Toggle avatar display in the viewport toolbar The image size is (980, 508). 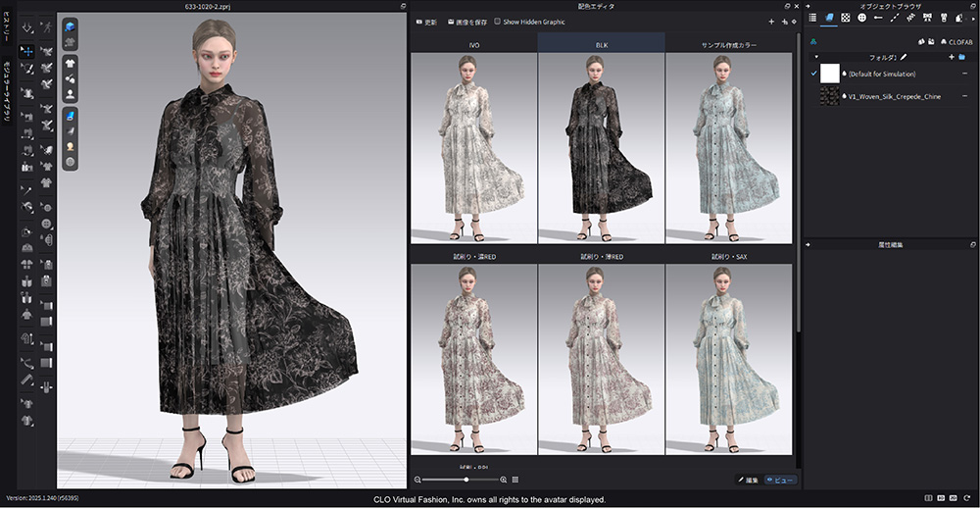click(71, 95)
